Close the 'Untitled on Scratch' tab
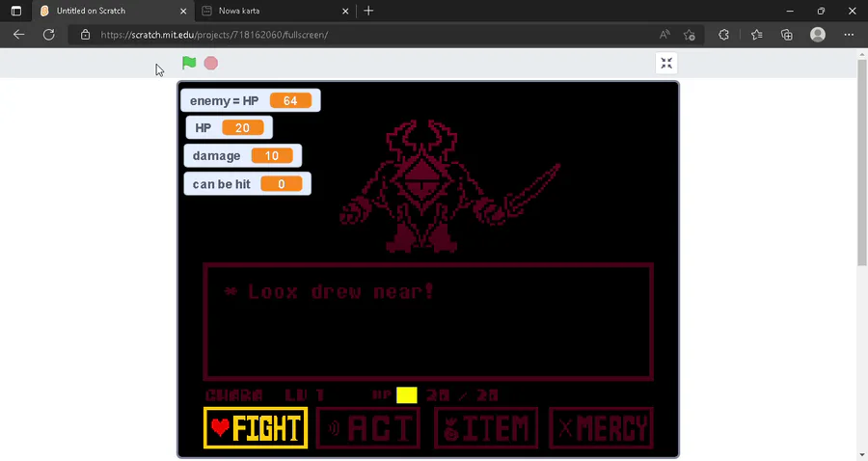Image resolution: width=868 pixels, height=461 pixels. click(183, 11)
